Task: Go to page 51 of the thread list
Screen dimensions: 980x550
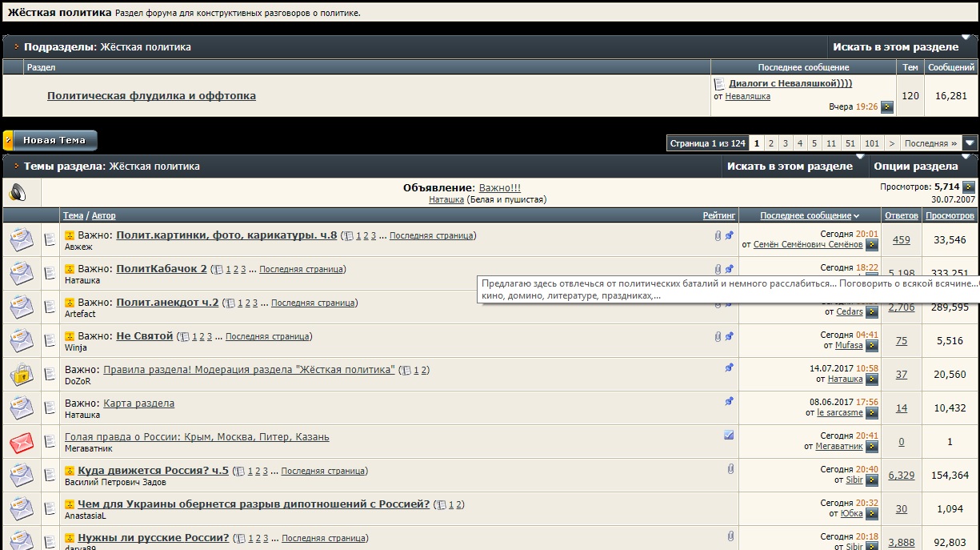Action: tap(850, 143)
